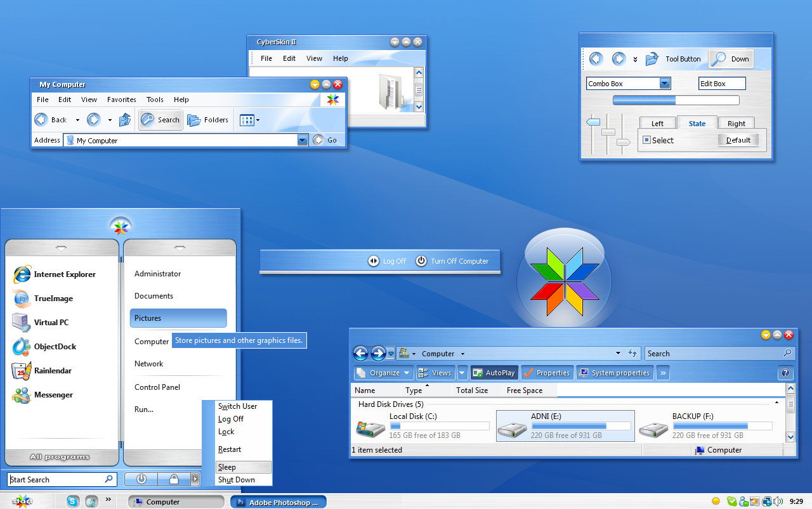Open the Combo Box dropdown

pyautogui.click(x=665, y=84)
